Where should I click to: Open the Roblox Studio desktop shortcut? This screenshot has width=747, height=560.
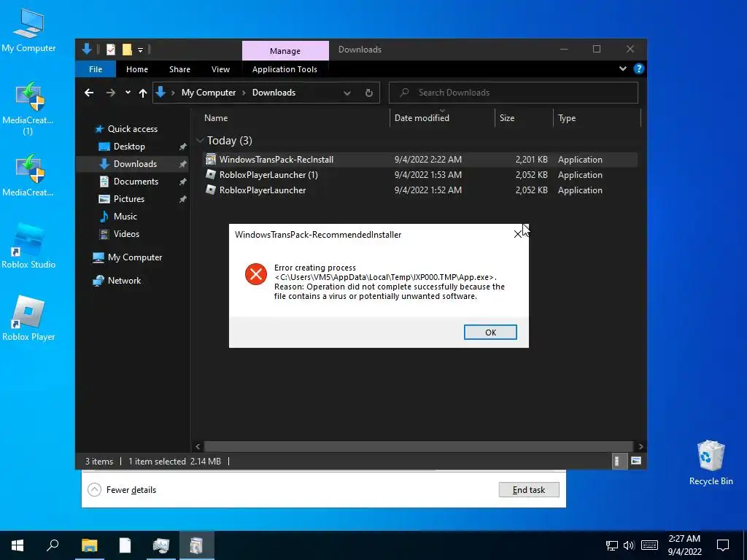28,246
